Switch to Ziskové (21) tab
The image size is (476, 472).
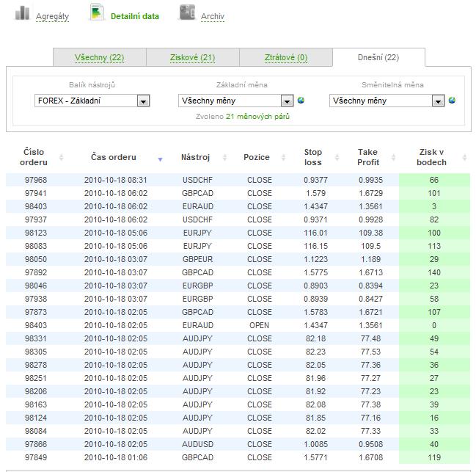[x=192, y=57]
